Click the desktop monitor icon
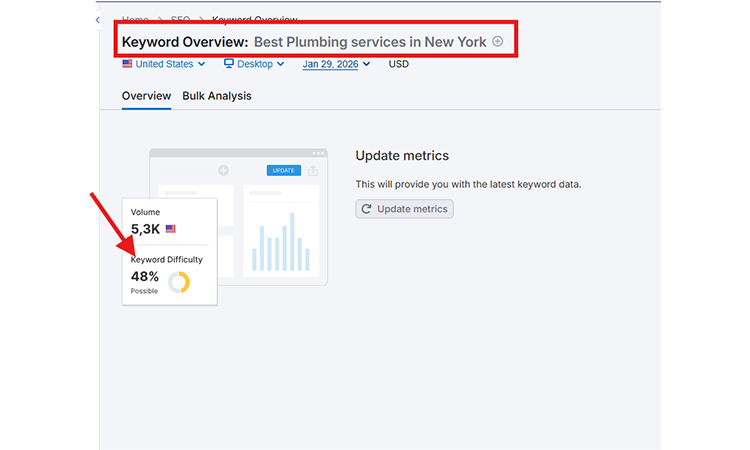The width and height of the screenshot is (750, 450). click(229, 64)
